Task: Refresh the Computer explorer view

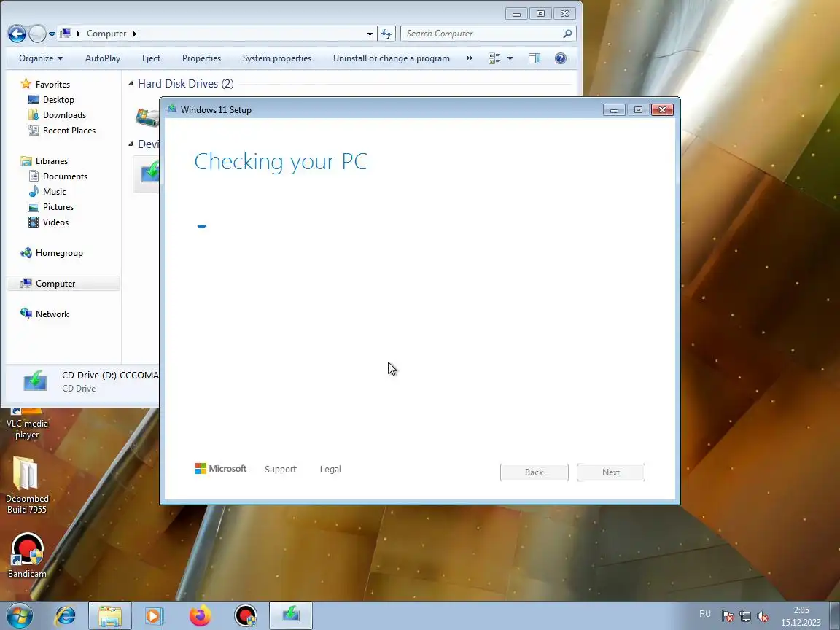Action: tap(386, 34)
